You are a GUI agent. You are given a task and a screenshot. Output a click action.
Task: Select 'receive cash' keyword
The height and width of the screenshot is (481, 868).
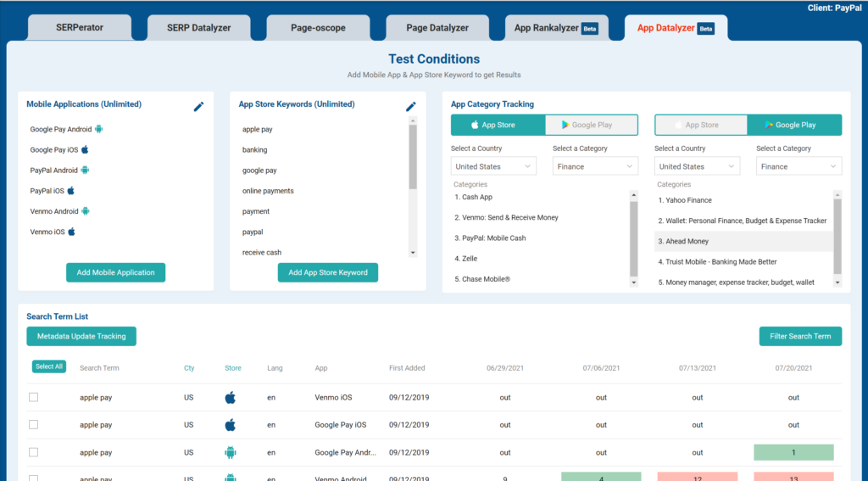(x=262, y=252)
